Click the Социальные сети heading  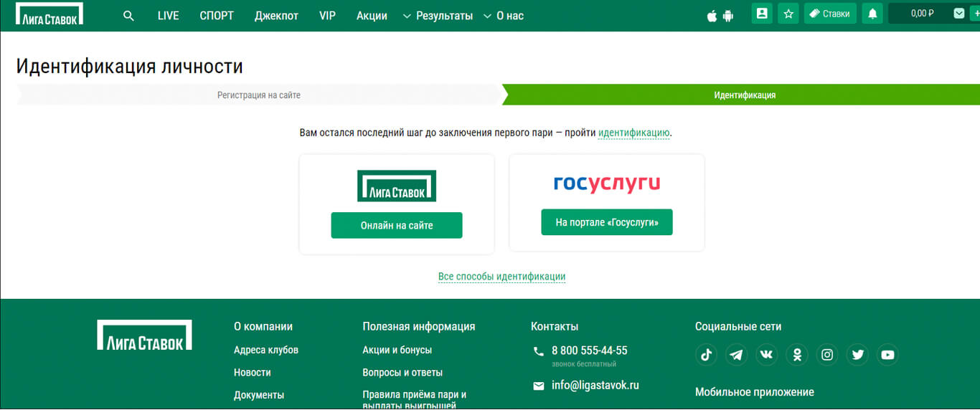tap(738, 326)
